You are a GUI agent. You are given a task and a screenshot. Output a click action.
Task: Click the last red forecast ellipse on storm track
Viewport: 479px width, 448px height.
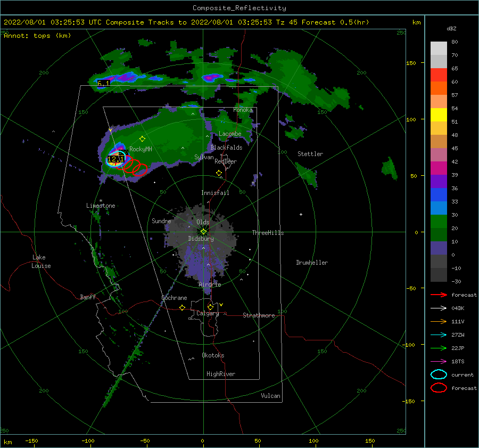pos(140,170)
